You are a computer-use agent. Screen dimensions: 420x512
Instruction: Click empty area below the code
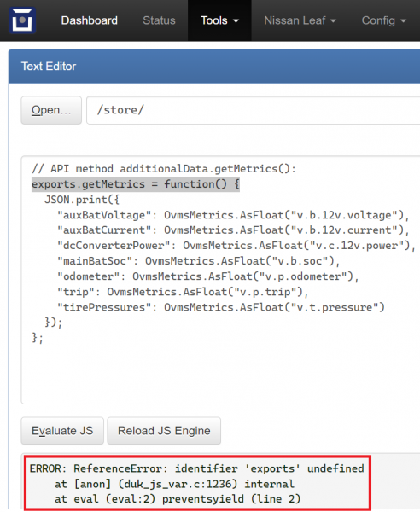click(220, 374)
